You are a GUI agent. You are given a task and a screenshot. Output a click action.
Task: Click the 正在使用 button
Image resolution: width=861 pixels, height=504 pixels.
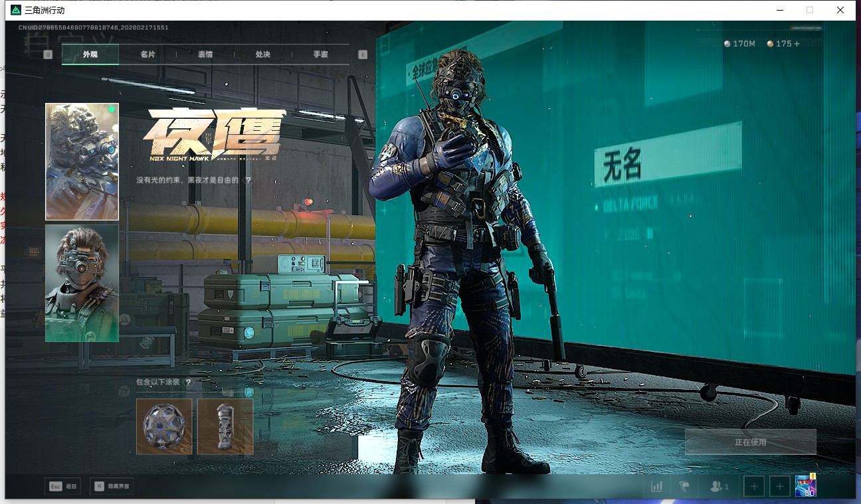(750, 442)
